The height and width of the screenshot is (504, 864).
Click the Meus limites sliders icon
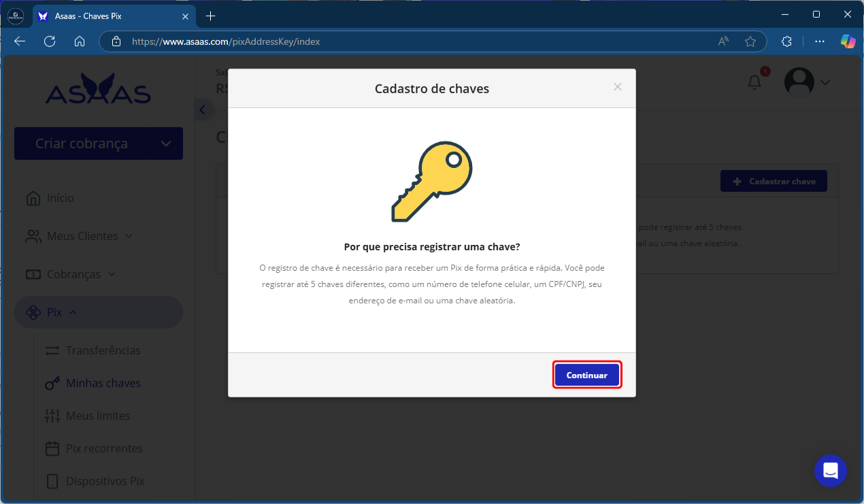(52, 415)
